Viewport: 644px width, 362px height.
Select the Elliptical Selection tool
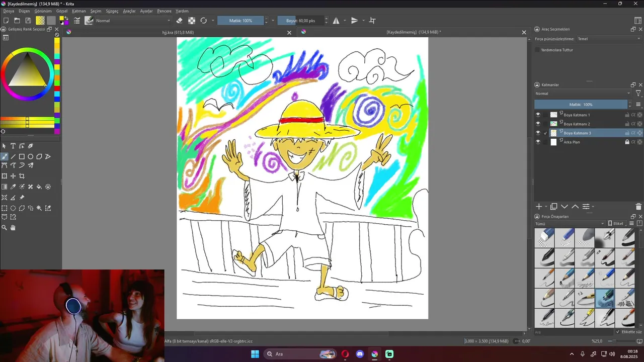pyautogui.click(x=13, y=208)
